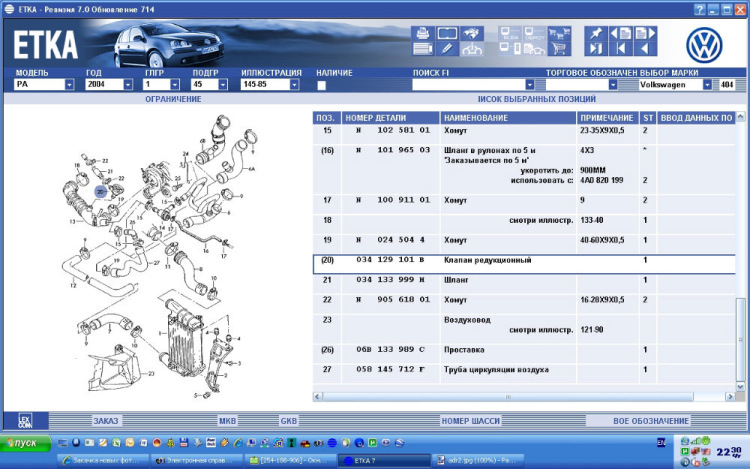
Task: Click the multiple shopping carts icon
Action: 559,33
